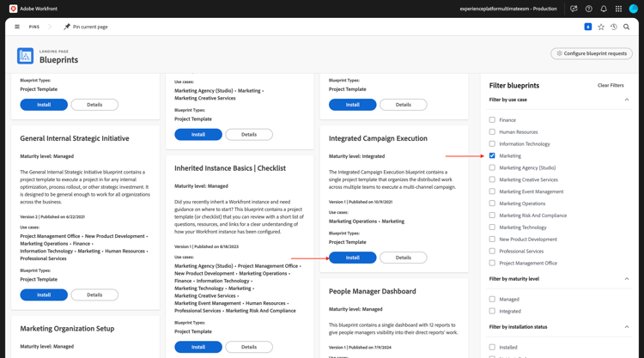Install General Internal Strategic Initiative blueprint

[x=44, y=294]
